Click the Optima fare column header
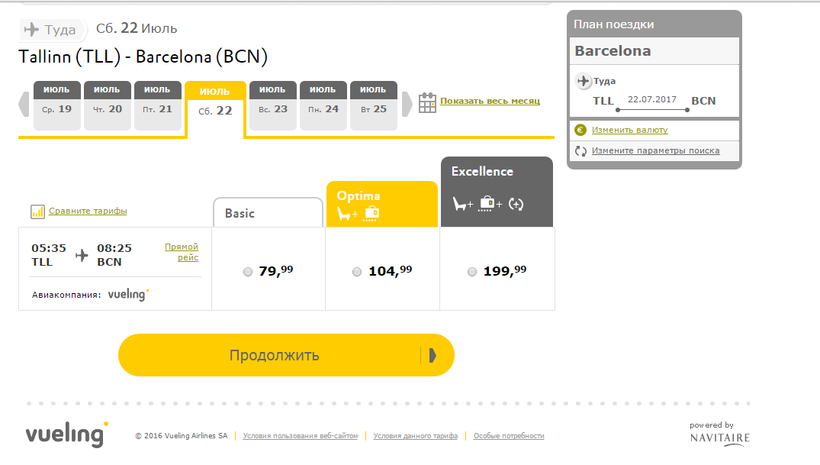 [x=382, y=203]
